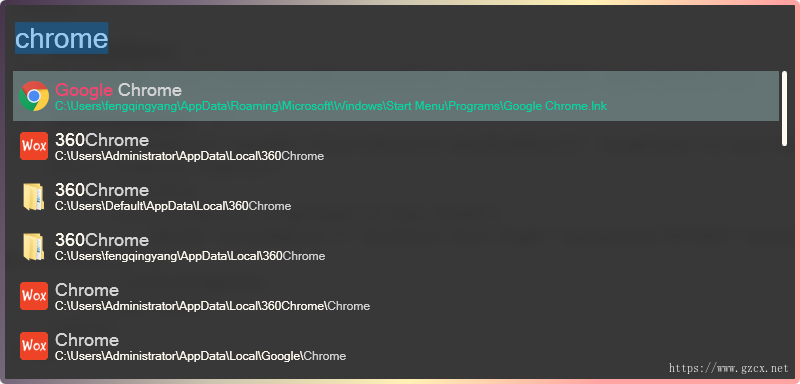
Task: Select Chrome title above Local\Google\Chrome path
Action: tap(87, 340)
